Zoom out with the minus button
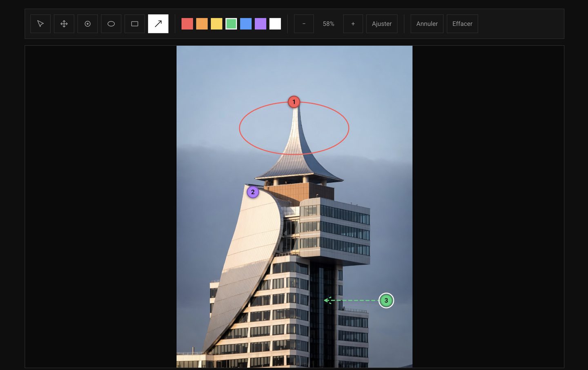Image resolution: width=588 pixels, height=370 pixels. coord(304,24)
